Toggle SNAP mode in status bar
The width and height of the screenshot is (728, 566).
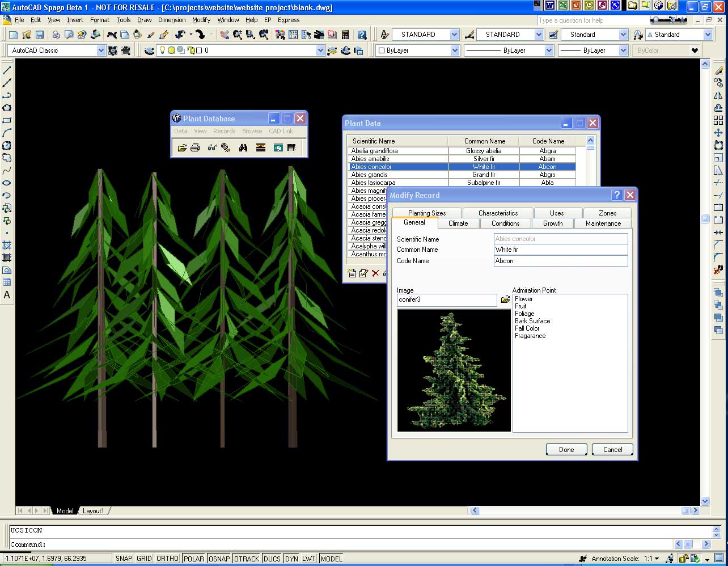pyautogui.click(x=124, y=559)
